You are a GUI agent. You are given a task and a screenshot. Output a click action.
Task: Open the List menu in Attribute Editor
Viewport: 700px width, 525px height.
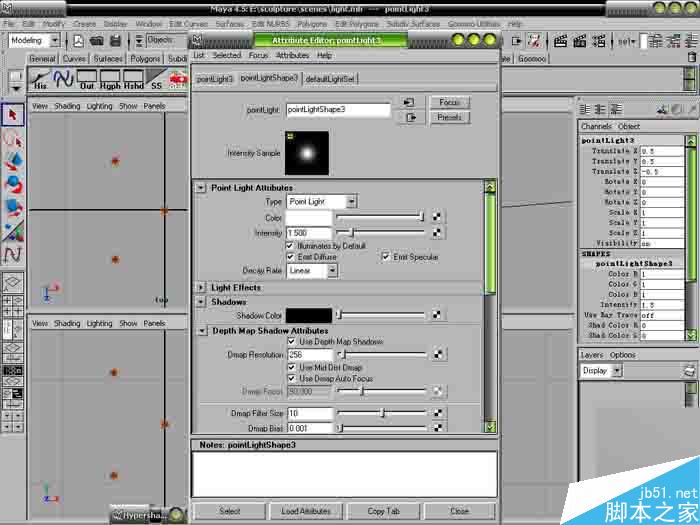point(199,55)
